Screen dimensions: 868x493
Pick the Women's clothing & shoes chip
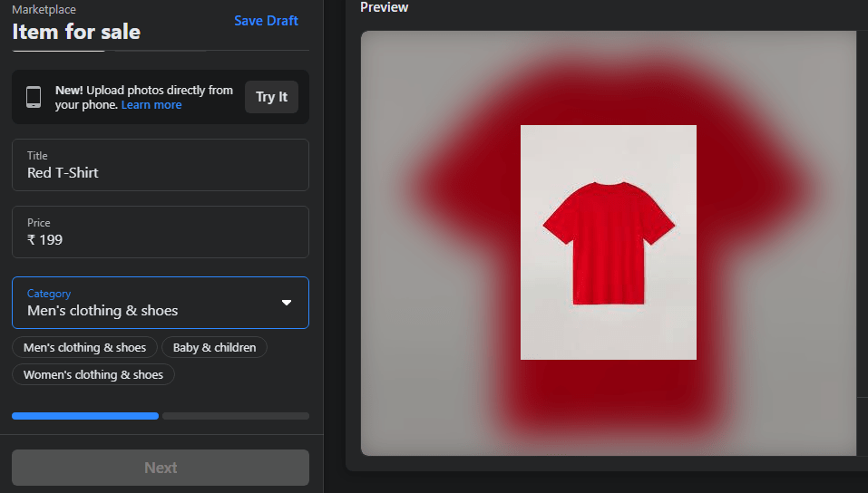(93, 375)
